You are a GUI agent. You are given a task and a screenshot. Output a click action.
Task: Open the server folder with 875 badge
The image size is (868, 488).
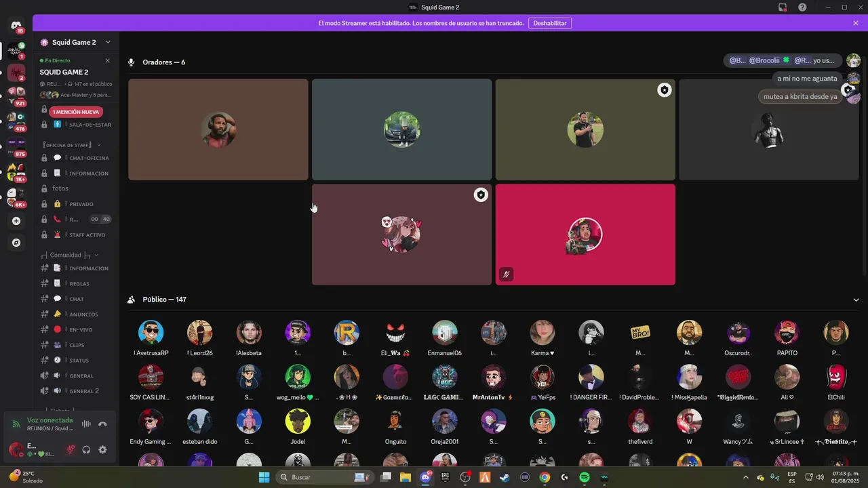16,146
